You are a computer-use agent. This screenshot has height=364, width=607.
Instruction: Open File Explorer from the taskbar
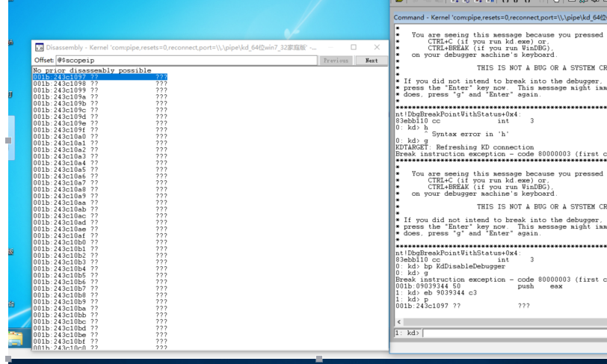point(16,339)
